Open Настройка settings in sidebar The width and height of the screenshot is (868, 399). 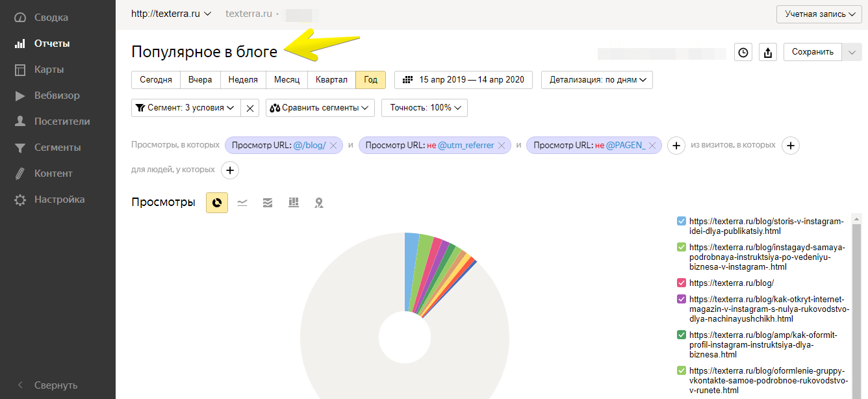(59, 199)
